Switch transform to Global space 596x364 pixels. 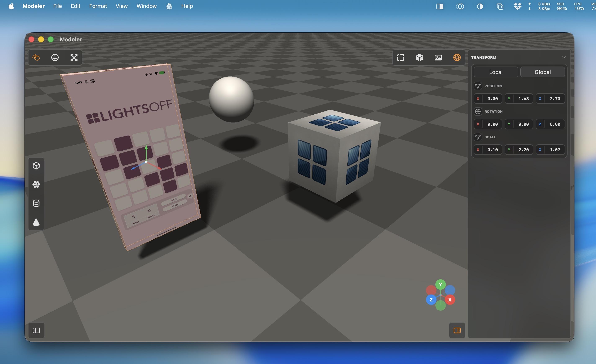click(x=543, y=72)
